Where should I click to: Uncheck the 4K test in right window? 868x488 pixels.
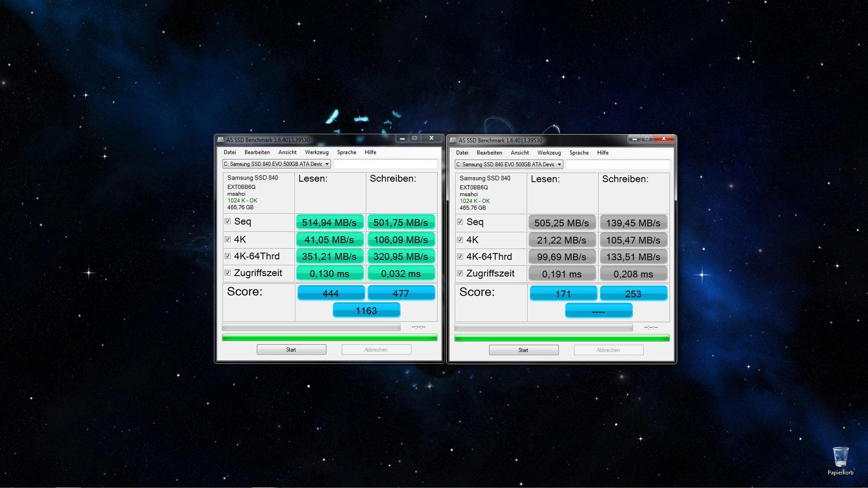tap(460, 240)
